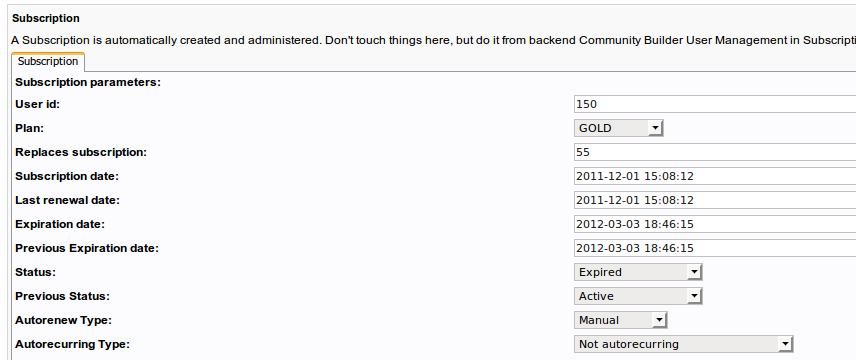Click the Replaces subscription field
The image size is (856, 360).
point(715,152)
